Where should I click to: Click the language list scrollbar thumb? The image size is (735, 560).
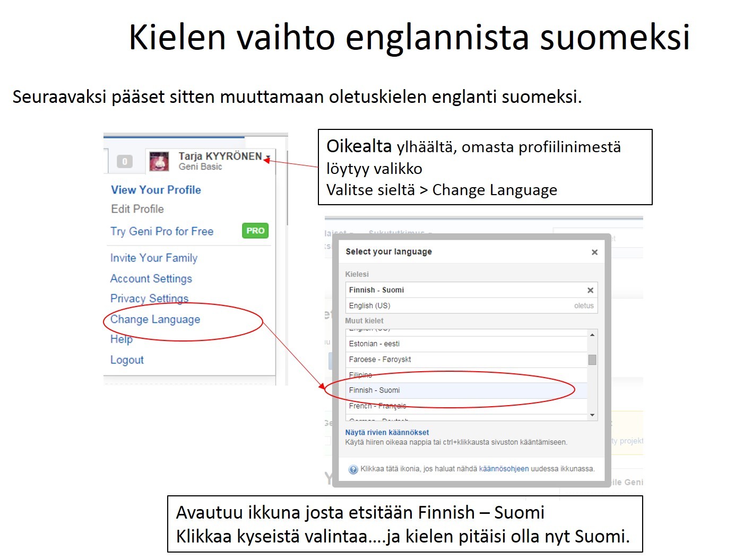point(592,360)
